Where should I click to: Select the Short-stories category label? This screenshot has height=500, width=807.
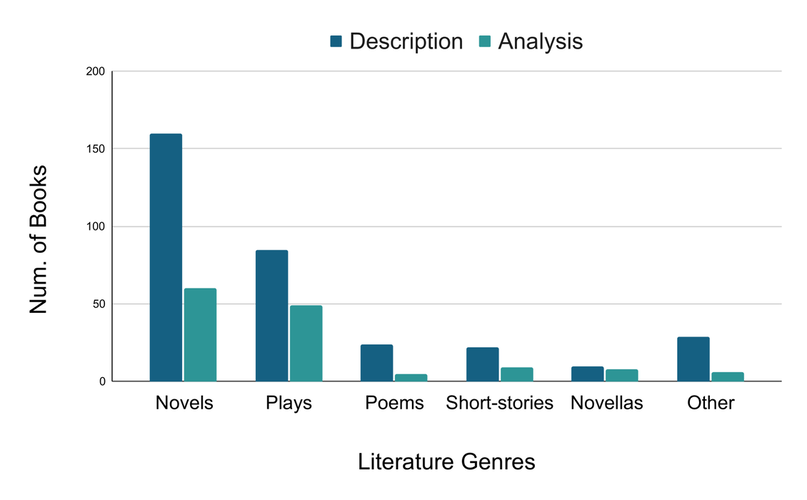click(x=499, y=403)
